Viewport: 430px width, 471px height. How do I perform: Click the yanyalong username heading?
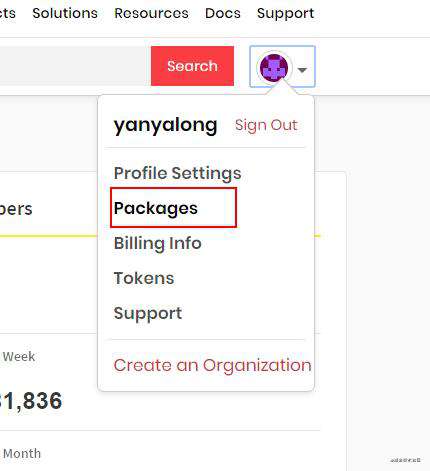pyautogui.click(x=165, y=126)
